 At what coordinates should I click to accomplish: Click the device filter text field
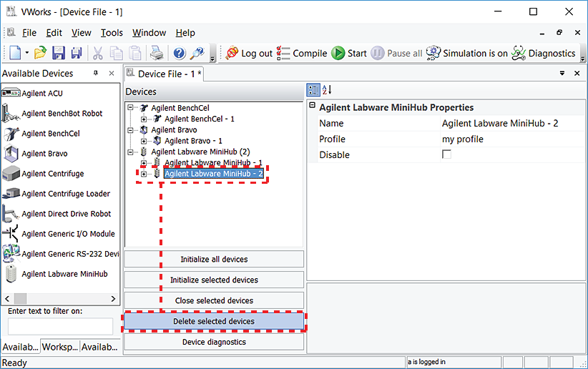60,326
